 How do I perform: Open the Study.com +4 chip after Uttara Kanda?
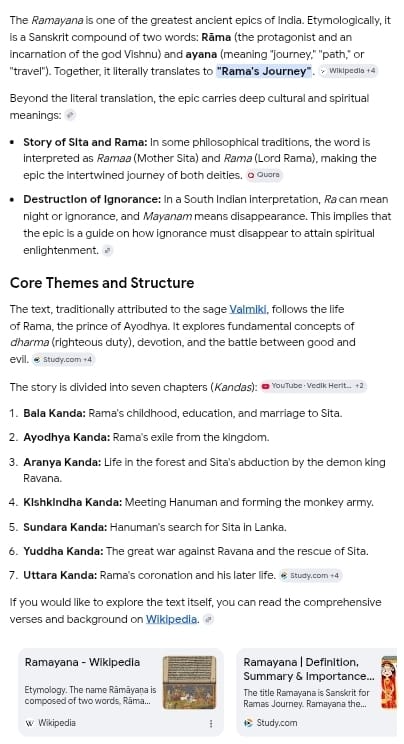coord(310,576)
